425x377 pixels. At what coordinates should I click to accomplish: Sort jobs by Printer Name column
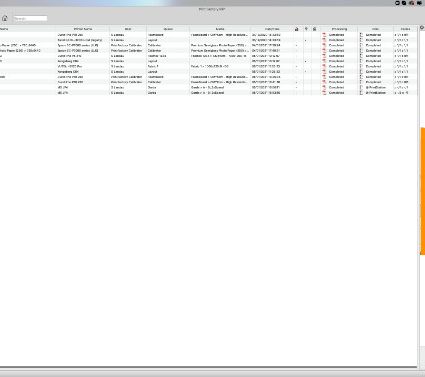tap(83, 29)
